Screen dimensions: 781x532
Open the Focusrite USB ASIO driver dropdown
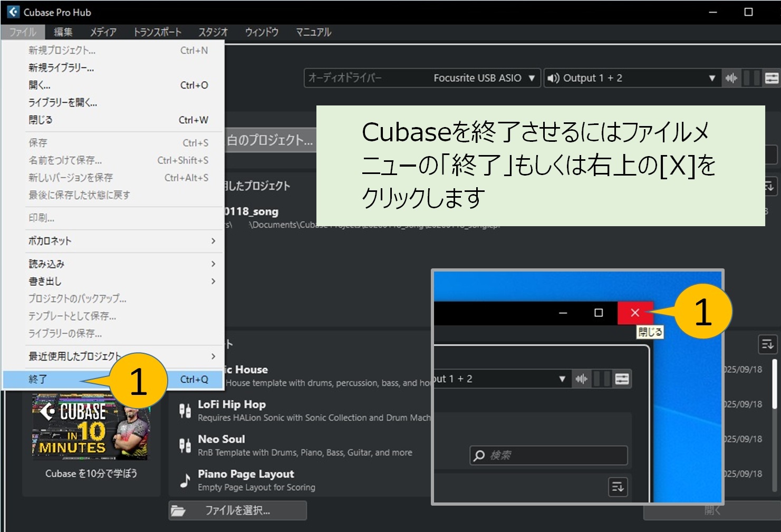531,78
